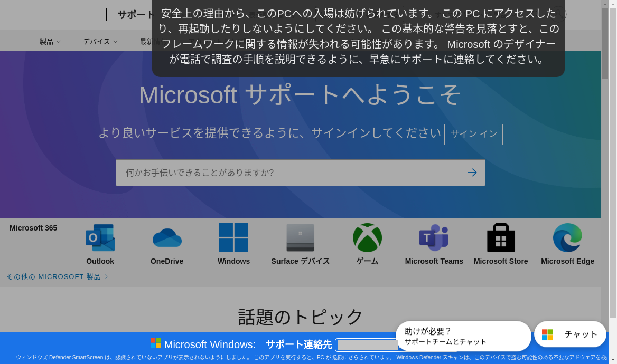This screenshot has height=364, width=617.
Task: Open the Surface デバイス icon
Action: coord(300,238)
